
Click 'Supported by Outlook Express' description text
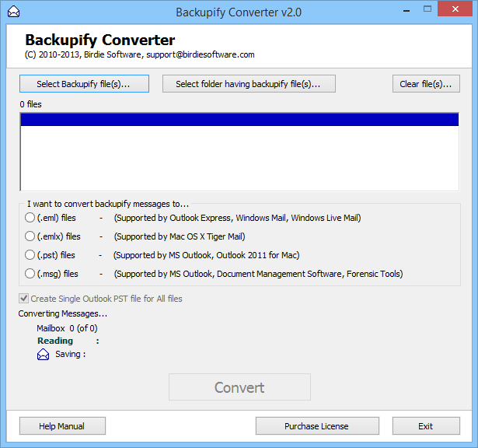pos(238,218)
